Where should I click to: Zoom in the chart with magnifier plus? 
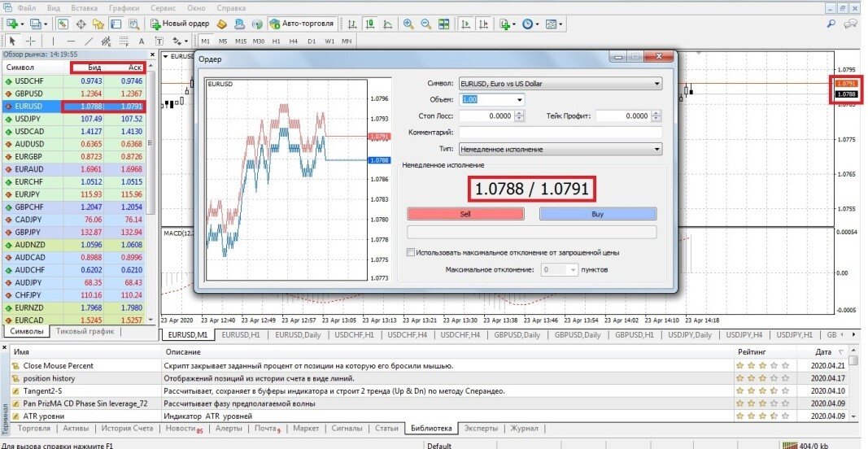408,24
